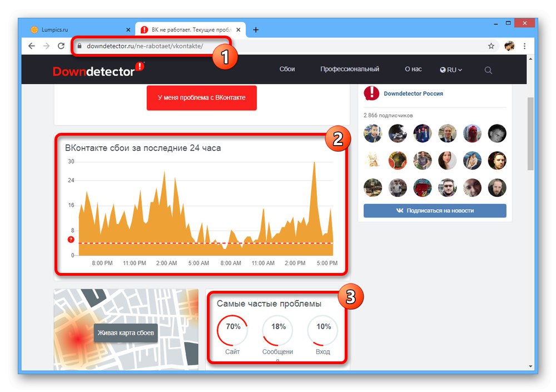Click the 18% Сообщения circle indicator
556x392 pixels.
277,330
